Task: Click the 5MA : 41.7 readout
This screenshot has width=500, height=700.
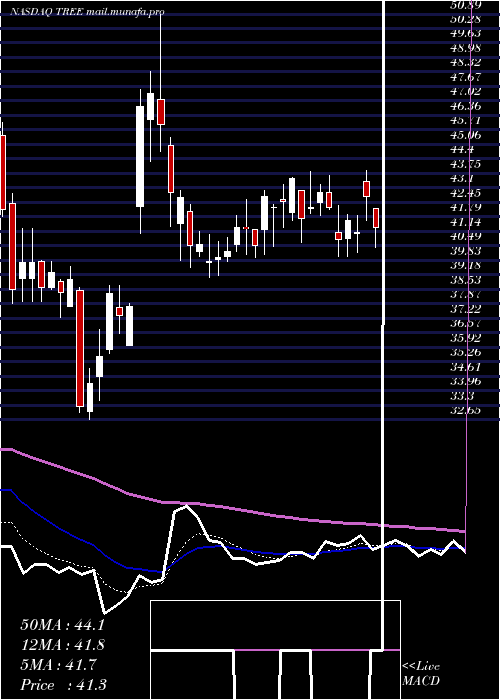Action: tap(58, 665)
